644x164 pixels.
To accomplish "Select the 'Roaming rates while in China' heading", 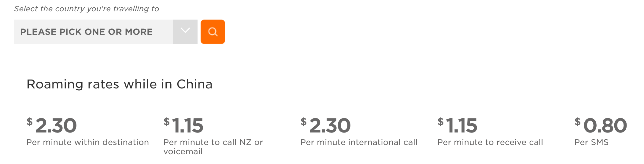I will 119,84.
